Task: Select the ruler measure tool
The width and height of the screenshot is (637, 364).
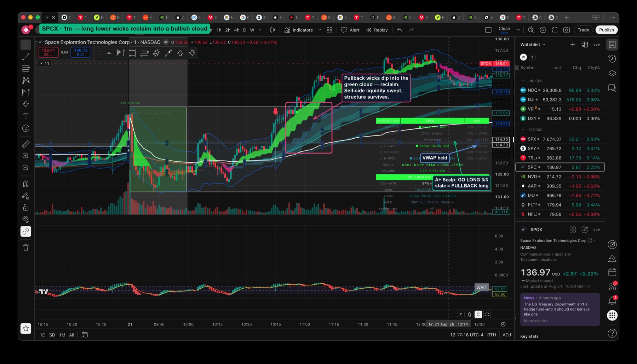Action: (x=26, y=144)
